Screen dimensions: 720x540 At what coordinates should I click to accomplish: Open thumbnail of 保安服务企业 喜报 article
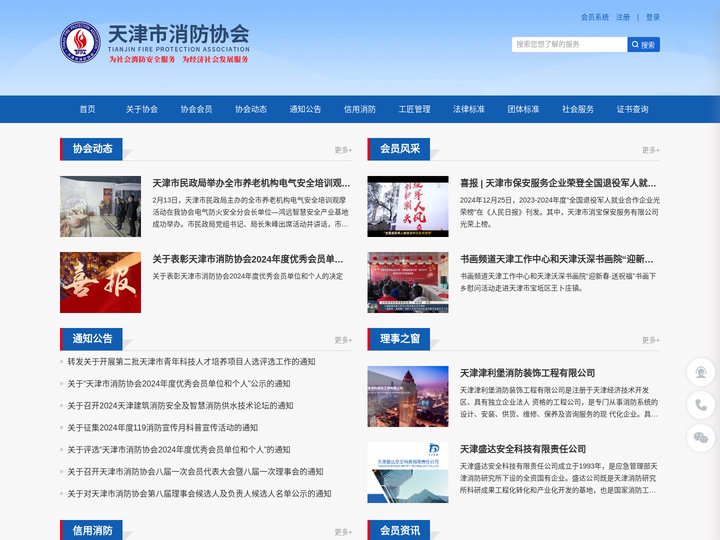pos(408,207)
